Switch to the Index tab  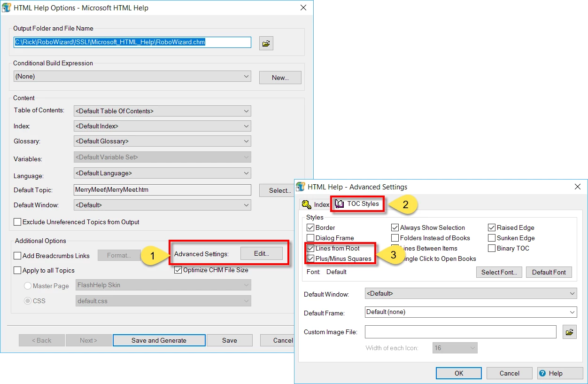coord(316,204)
